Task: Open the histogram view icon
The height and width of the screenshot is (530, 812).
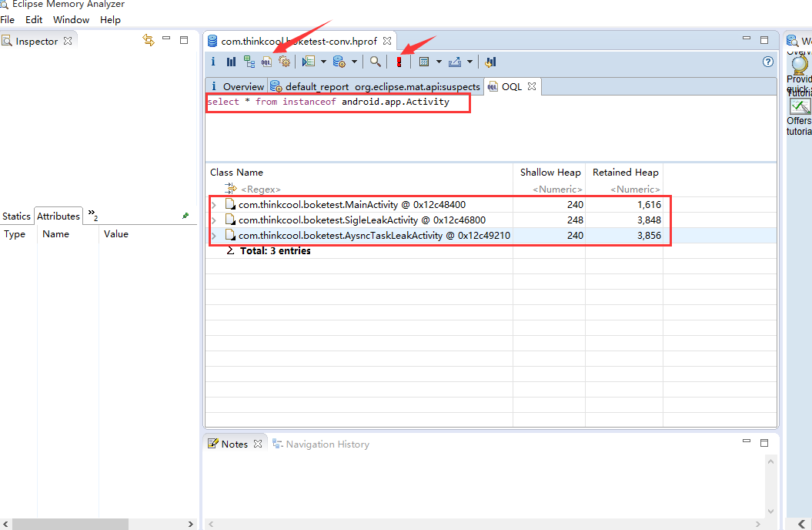Action: click(231, 62)
